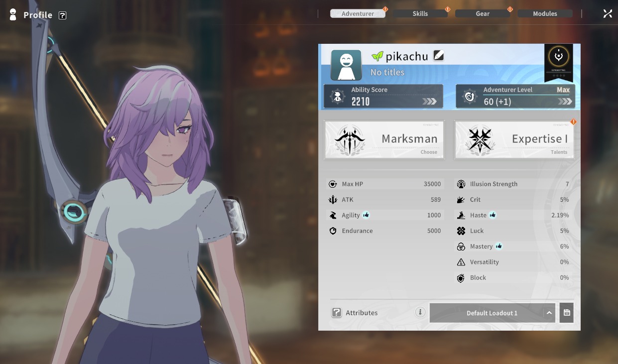The width and height of the screenshot is (618, 364).
Task: Click the Luck clover icon
Action: click(x=461, y=231)
